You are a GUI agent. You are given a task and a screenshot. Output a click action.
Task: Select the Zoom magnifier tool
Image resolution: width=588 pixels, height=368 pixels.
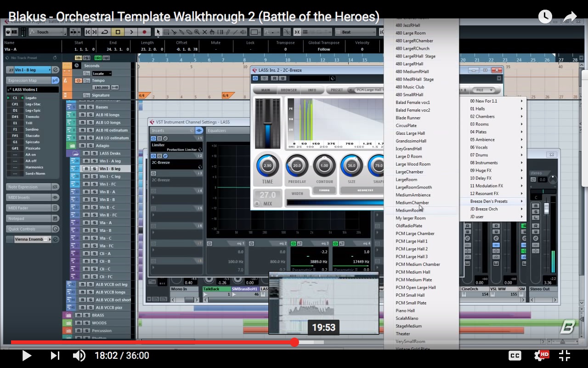click(197, 32)
